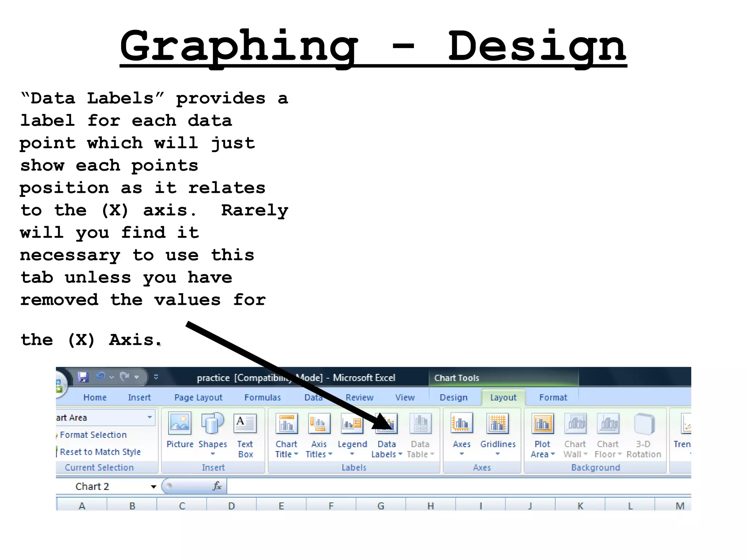The image size is (747, 560).
Task: Click the Undo arrow icon
Action: [101, 377]
